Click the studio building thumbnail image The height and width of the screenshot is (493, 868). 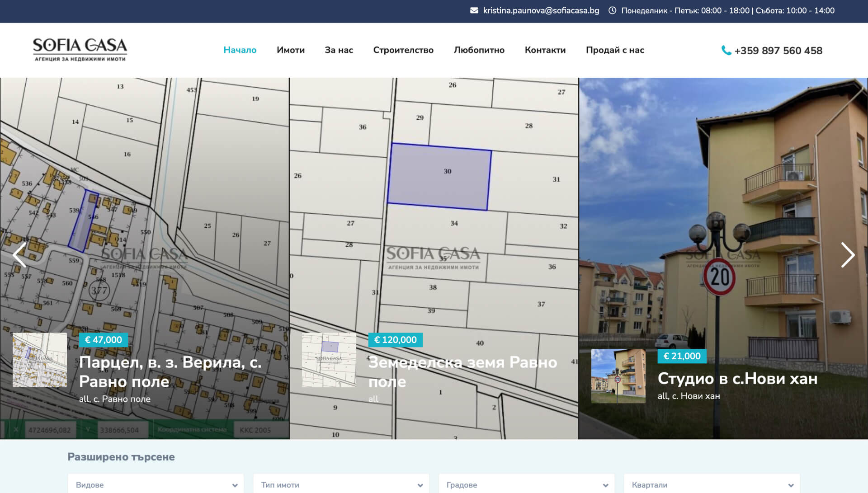point(618,376)
